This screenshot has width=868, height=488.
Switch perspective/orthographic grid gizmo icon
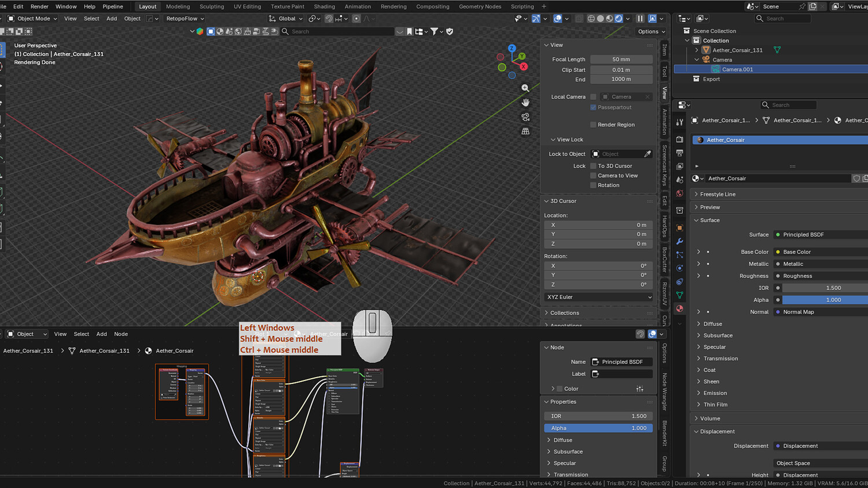coord(525,131)
